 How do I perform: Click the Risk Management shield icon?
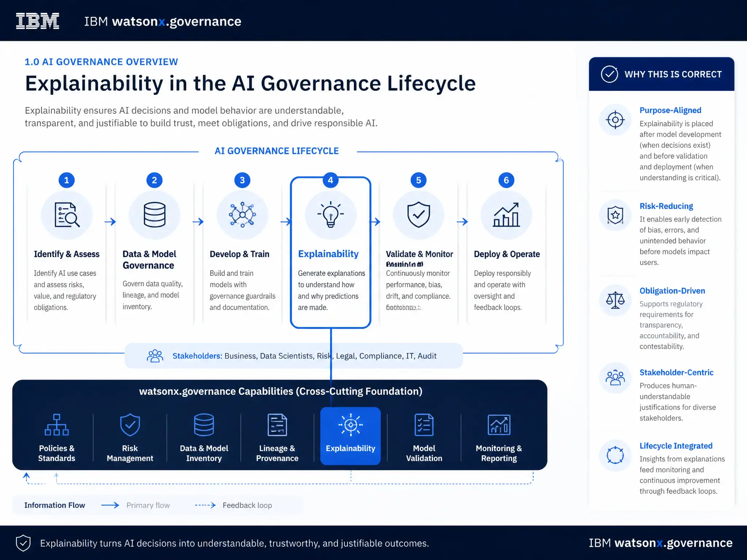click(130, 425)
